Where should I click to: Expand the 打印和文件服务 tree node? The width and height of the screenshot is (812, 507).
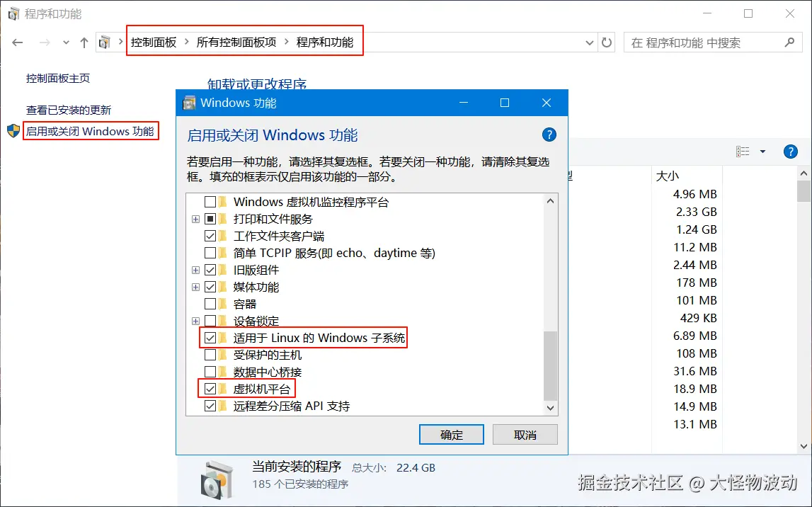tap(196, 219)
